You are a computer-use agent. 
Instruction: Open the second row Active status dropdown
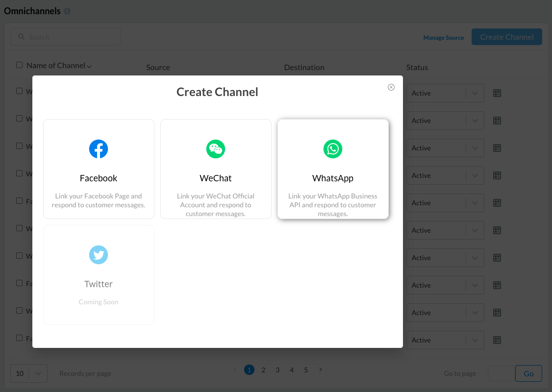coord(445,121)
